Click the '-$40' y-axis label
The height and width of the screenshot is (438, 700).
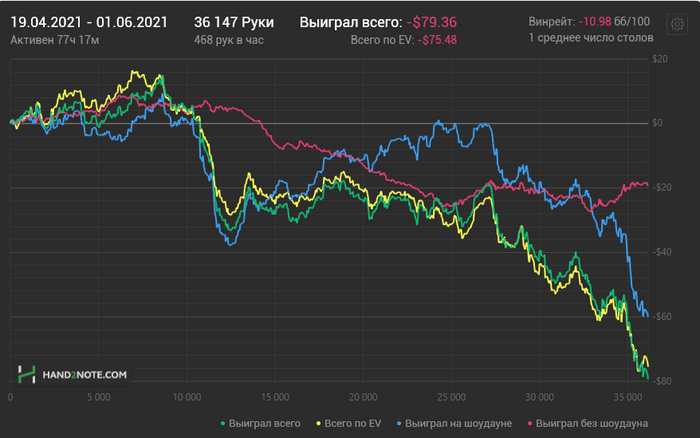coord(661,252)
